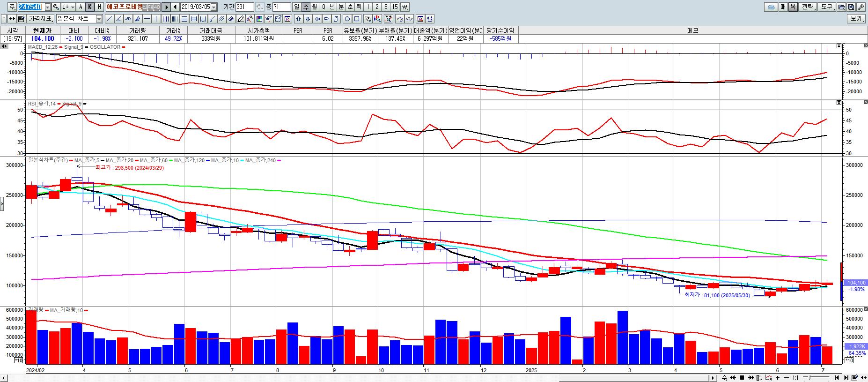Collapse the MACD panel using its corner arrow
868x382 pixels.
(839, 46)
